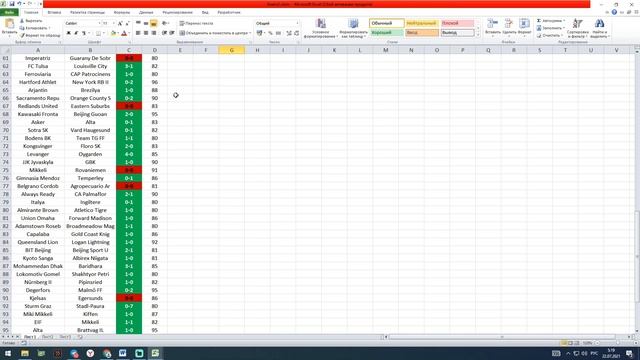This screenshot has height=360, width=640.
Task: Click Wrap Text (Перенос текста)
Action: [x=196, y=23]
